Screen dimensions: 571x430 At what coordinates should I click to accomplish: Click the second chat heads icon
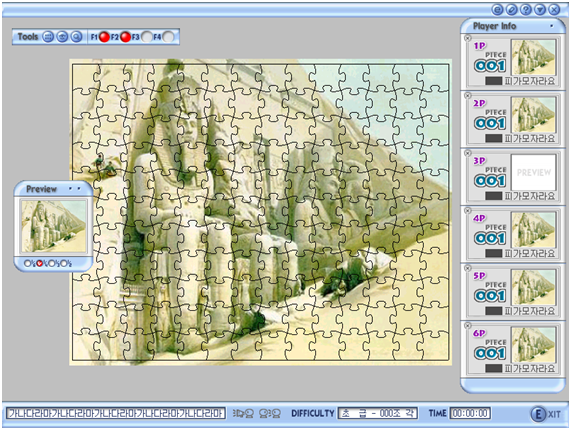point(270,413)
